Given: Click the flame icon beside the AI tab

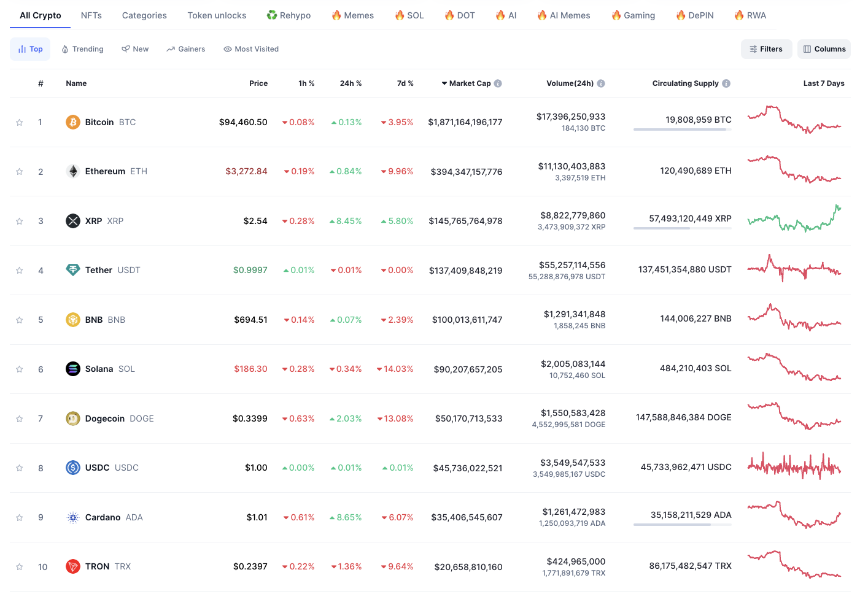Looking at the screenshot, I should tap(500, 15).
